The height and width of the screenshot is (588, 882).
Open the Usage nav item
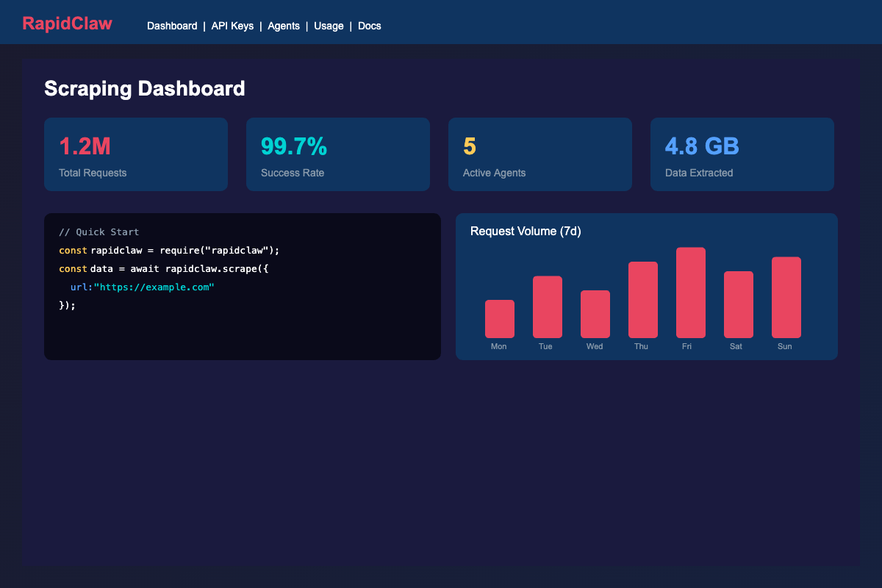[329, 26]
